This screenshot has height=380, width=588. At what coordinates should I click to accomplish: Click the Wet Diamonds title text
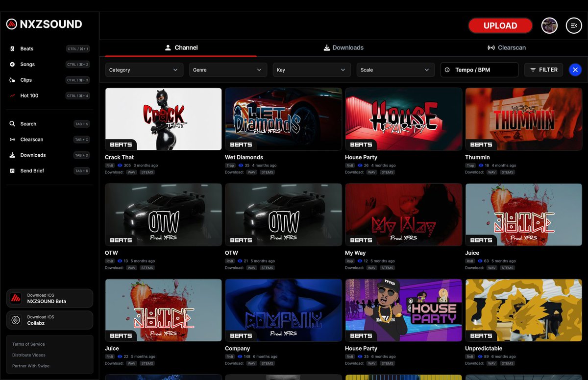[244, 157]
